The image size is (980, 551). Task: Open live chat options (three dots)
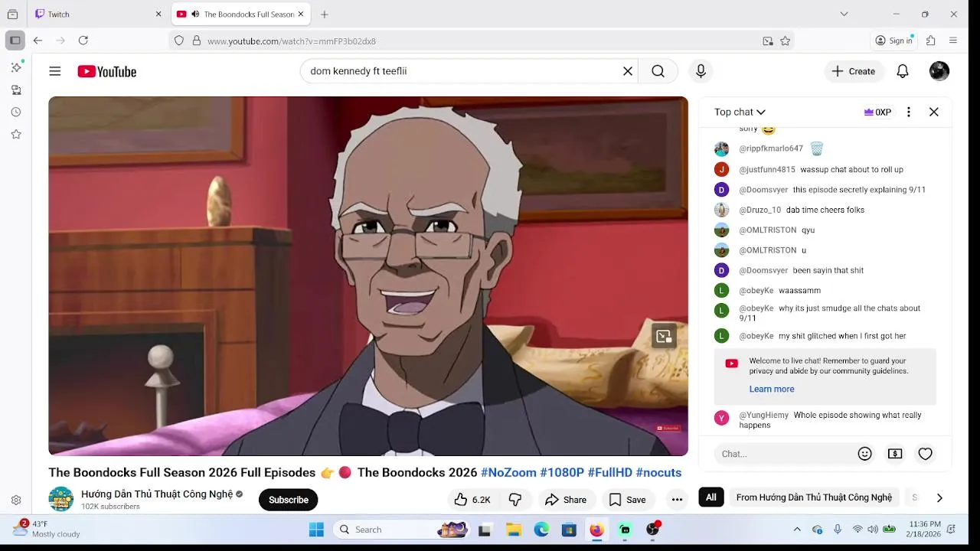pos(909,112)
